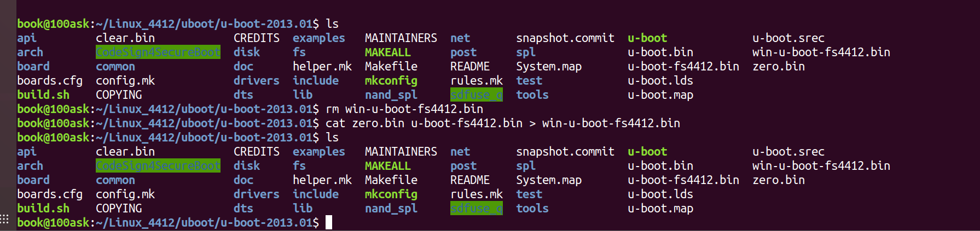Click 'rules.mk' in the second ls listing
980x231 pixels.
pyautogui.click(x=477, y=194)
